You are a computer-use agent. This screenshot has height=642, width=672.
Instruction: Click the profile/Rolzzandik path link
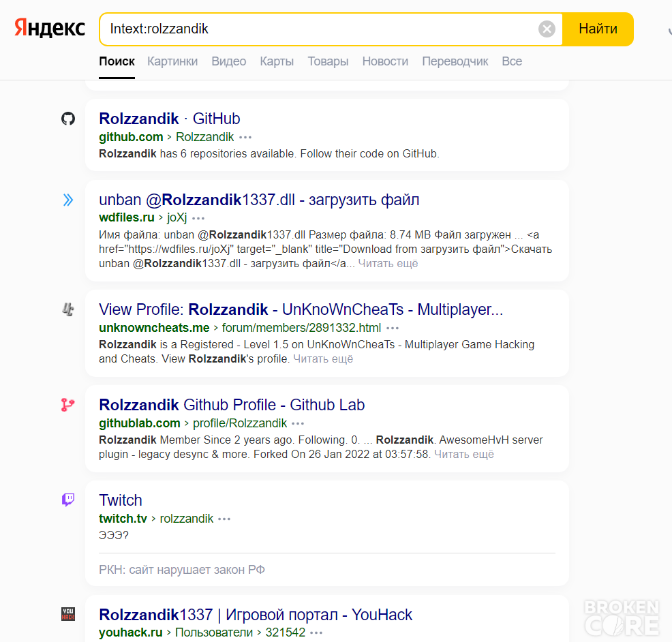[x=240, y=423]
